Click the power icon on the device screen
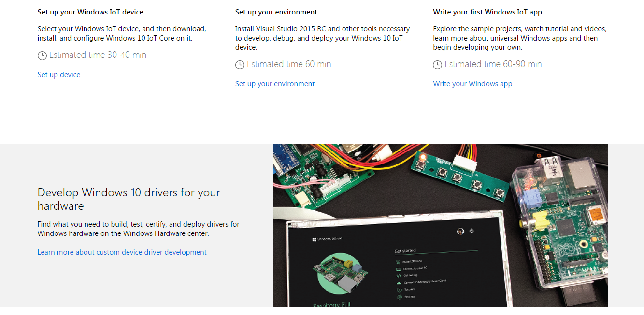 (471, 231)
